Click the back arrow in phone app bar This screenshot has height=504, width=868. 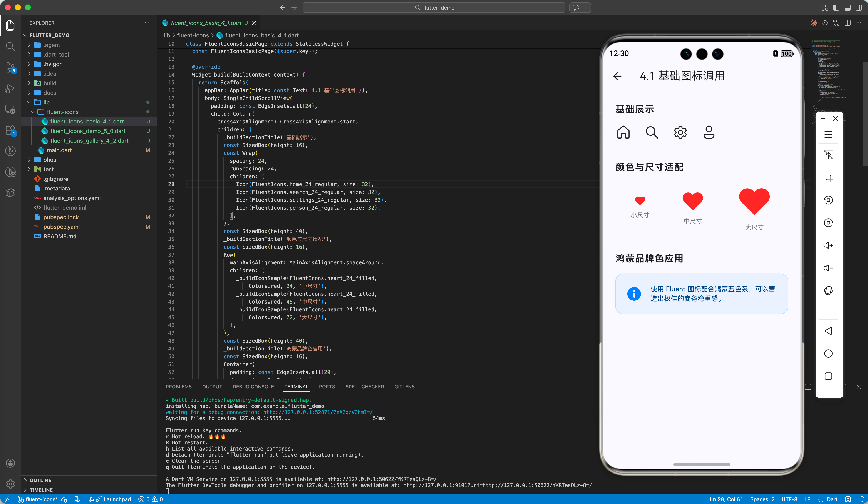click(618, 76)
